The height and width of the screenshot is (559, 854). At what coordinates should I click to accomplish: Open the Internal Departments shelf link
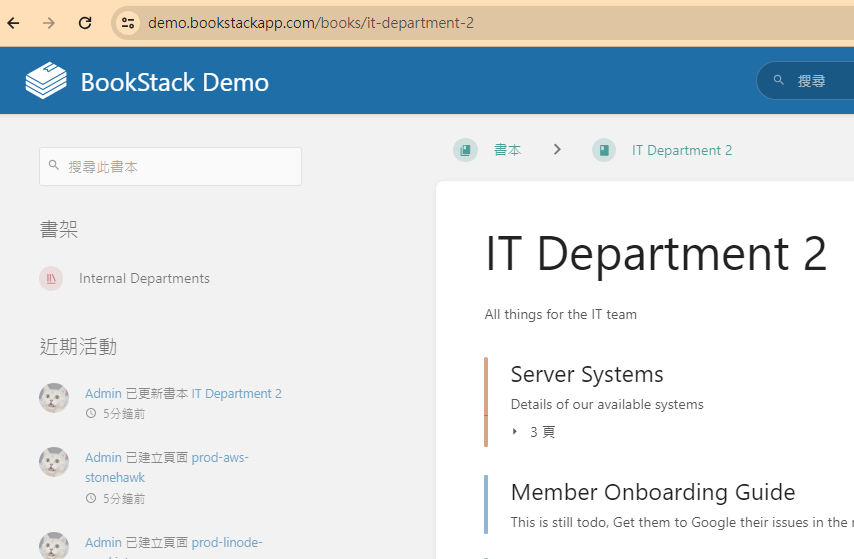pyautogui.click(x=144, y=278)
